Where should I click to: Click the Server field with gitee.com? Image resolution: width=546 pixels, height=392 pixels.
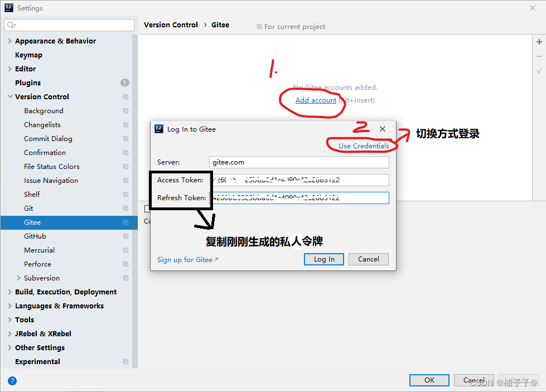pos(299,162)
